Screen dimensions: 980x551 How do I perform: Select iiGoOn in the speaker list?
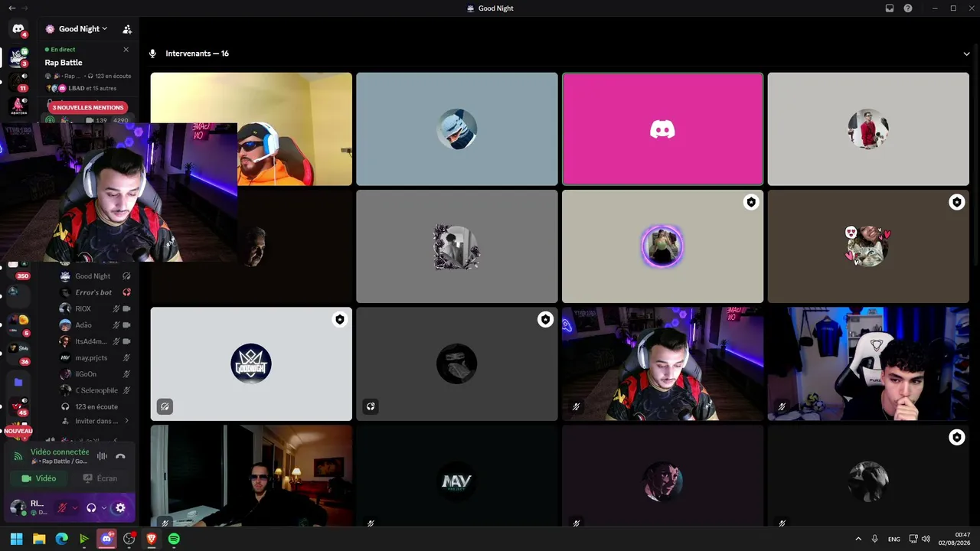(95, 374)
